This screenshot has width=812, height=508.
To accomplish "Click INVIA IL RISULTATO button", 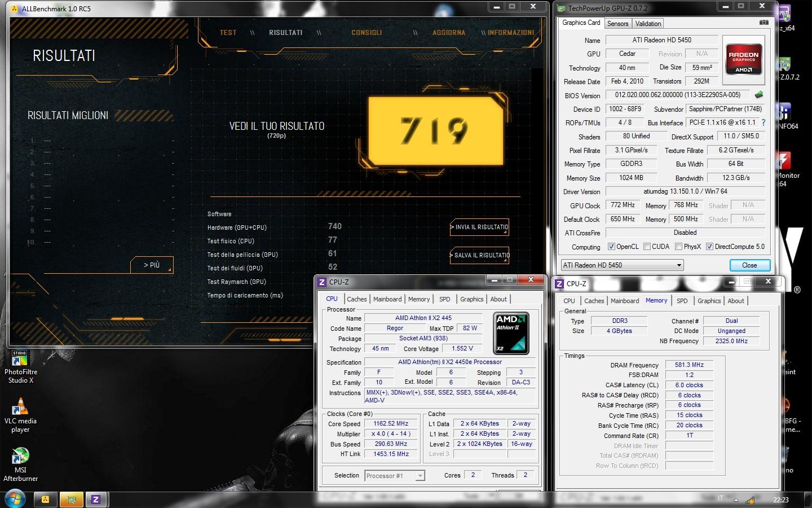I will (480, 227).
